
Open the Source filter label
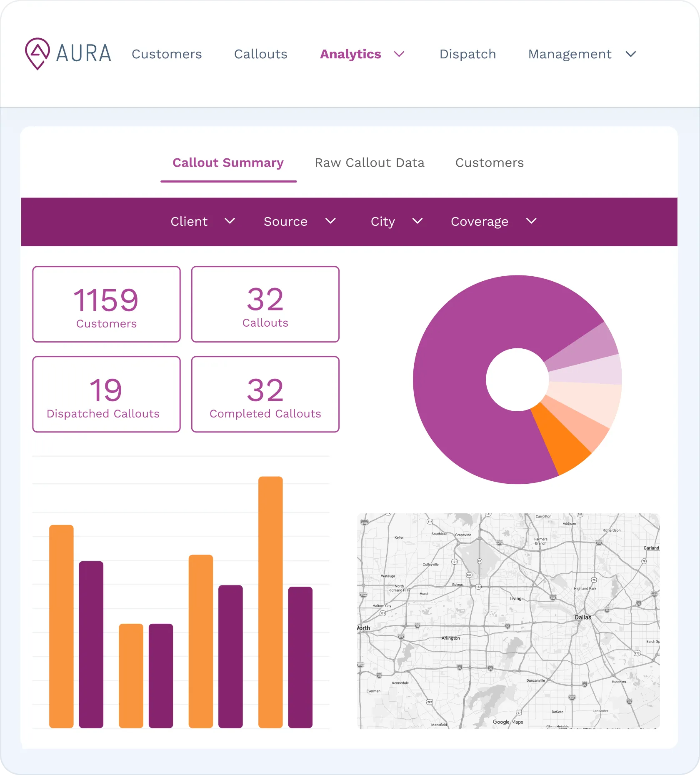click(285, 222)
